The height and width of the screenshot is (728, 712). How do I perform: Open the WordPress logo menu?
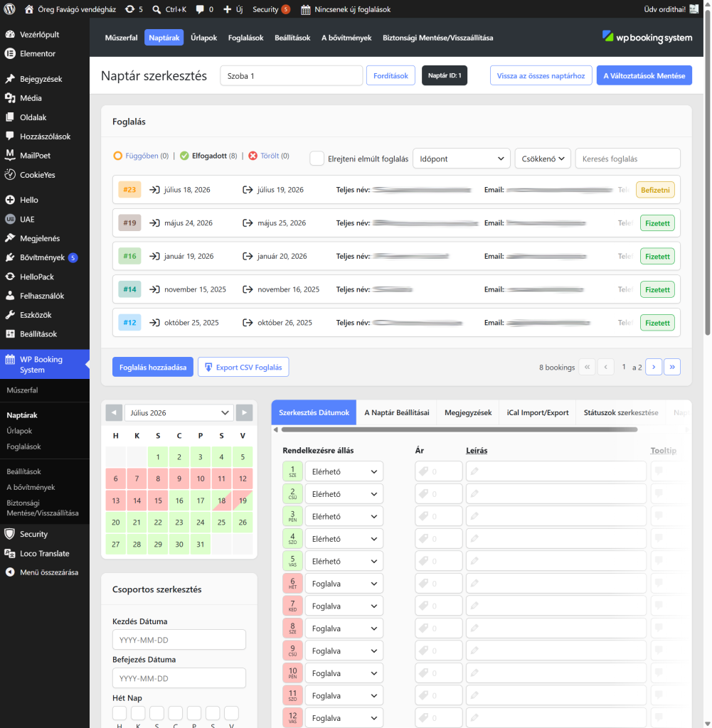pyautogui.click(x=9, y=9)
